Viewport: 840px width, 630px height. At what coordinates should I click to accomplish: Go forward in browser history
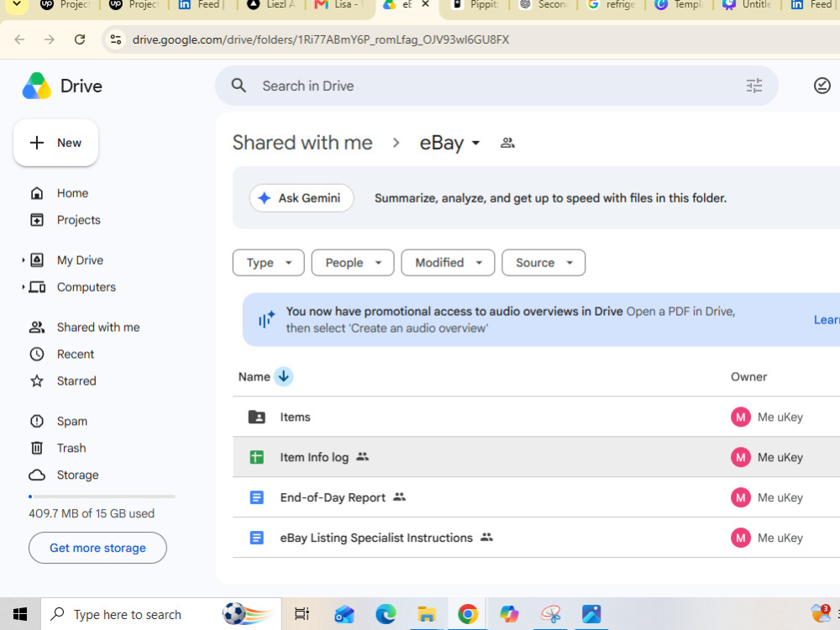point(50,39)
